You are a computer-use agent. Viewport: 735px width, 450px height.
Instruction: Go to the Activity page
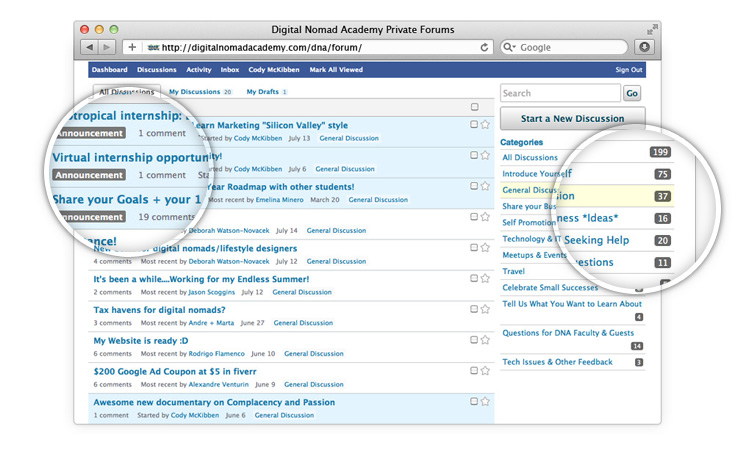click(199, 70)
